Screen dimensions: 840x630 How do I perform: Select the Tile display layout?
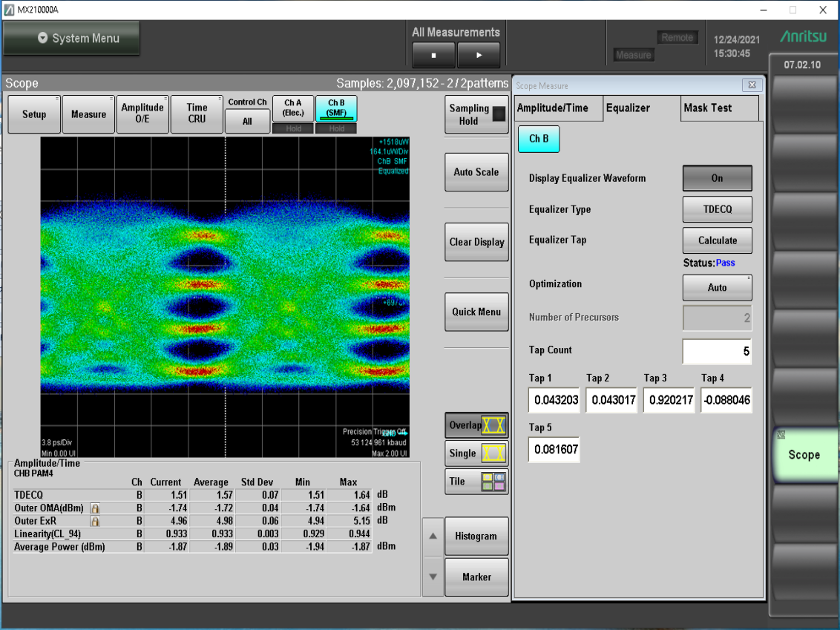(476, 482)
